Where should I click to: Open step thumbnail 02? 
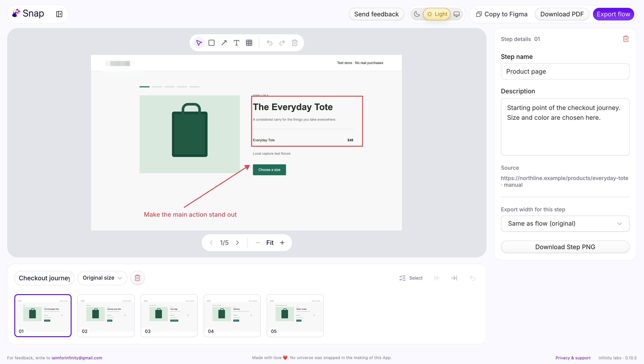[106, 315]
